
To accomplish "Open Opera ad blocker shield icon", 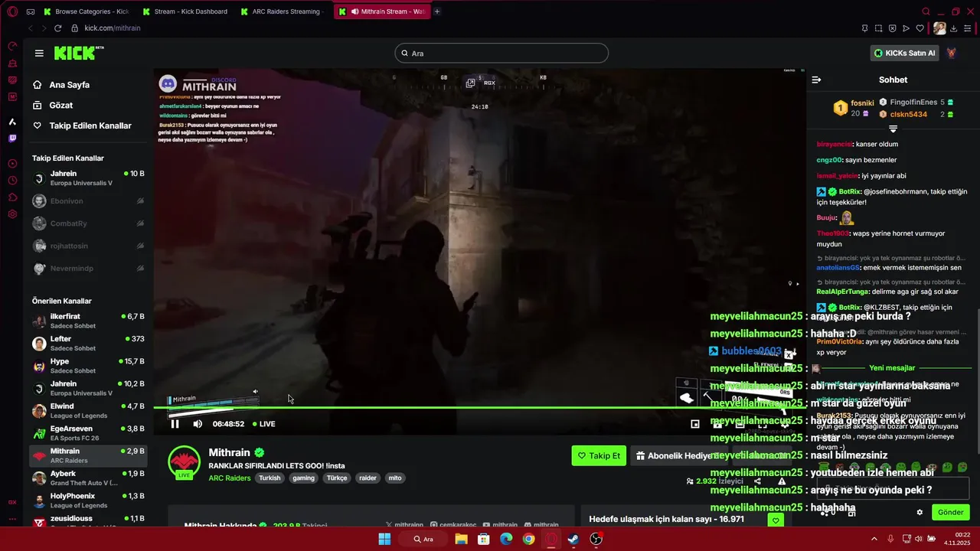I will click(892, 28).
